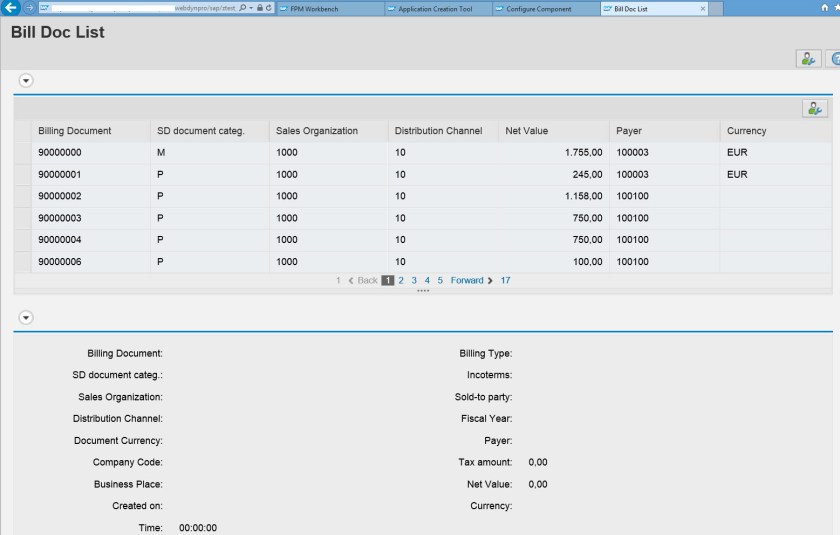Image resolution: width=840 pixels, height=535 pixels.
Task: Select row marker for document 90000006
Action: 23,262
